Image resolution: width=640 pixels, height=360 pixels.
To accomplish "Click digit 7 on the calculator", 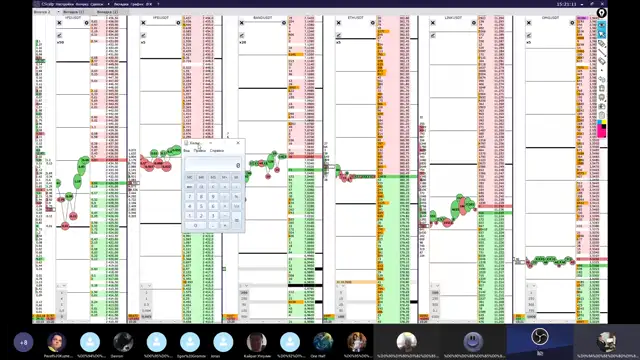I will tap(189, 196).
